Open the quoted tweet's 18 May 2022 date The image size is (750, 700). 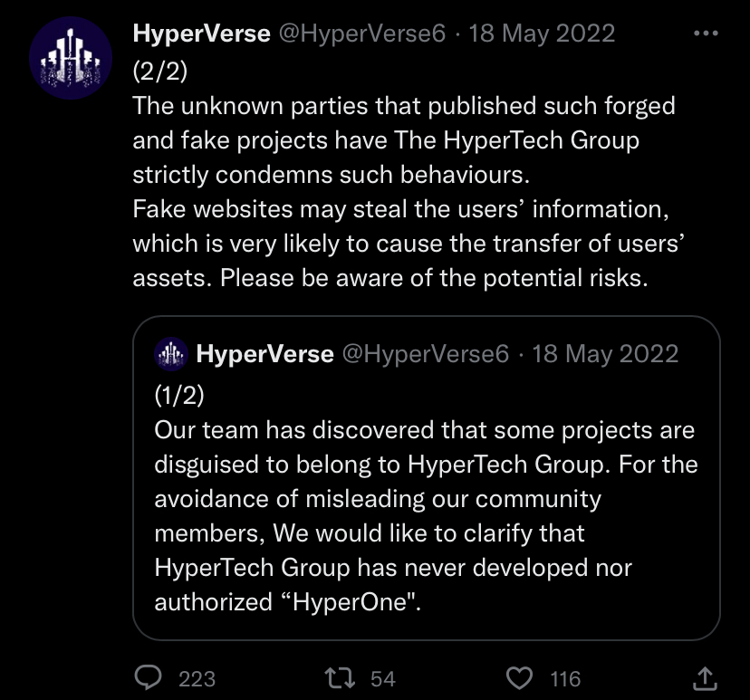coord(605,353)
